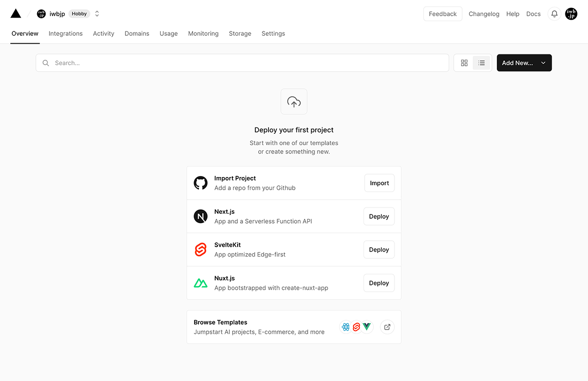Open the user profile avatar menu
This screenshot has height=381, width=588.
[571, 14]
